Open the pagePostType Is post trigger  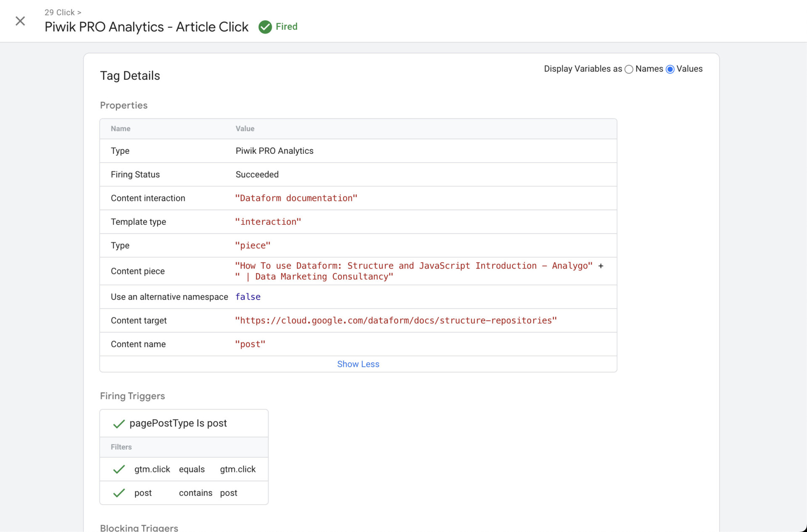point(178,423)
